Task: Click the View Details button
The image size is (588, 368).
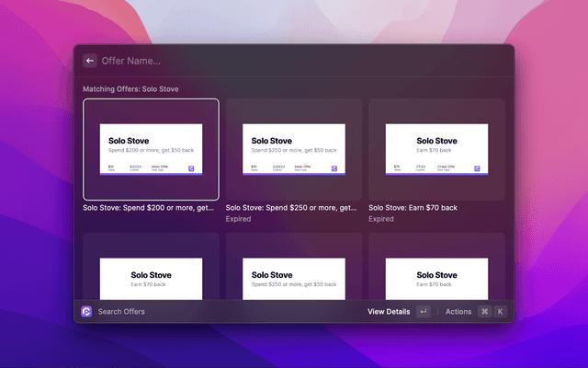Action: point(389,312)
